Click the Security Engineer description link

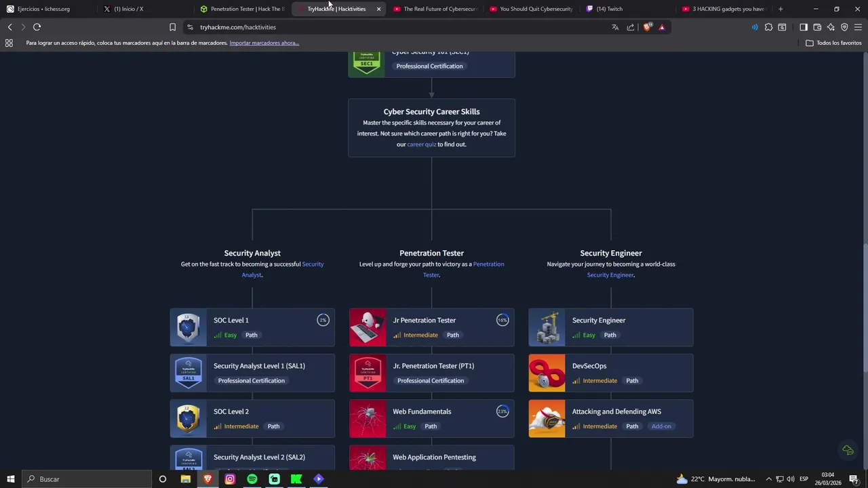[610, 275]
